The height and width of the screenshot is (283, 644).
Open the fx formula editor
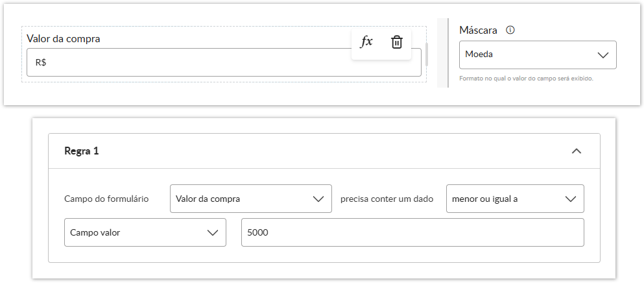tap(366, 42)
